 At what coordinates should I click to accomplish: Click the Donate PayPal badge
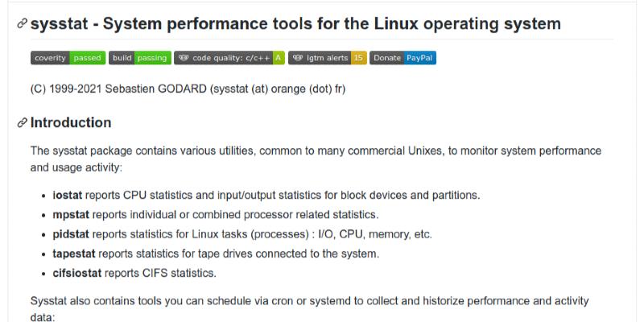(402, 58)
